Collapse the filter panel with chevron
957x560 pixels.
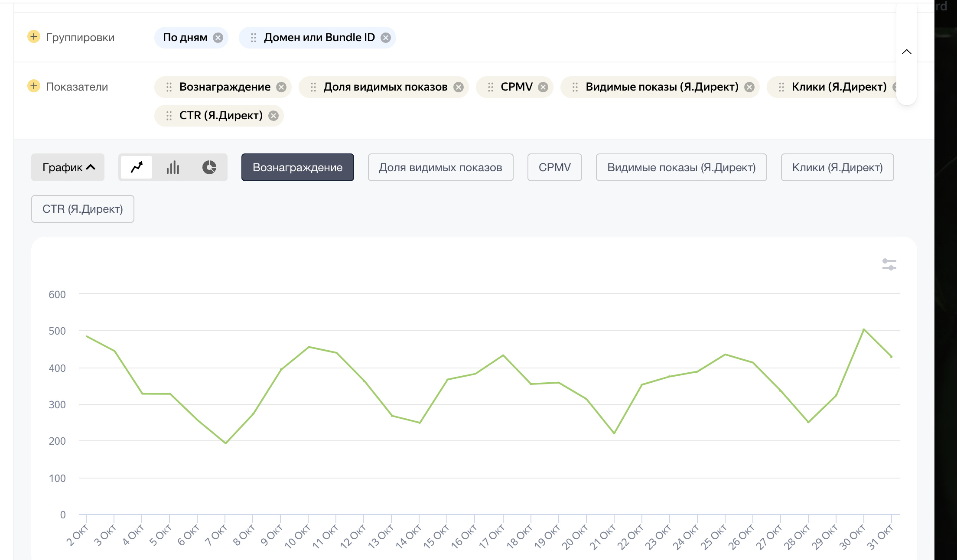906,52
